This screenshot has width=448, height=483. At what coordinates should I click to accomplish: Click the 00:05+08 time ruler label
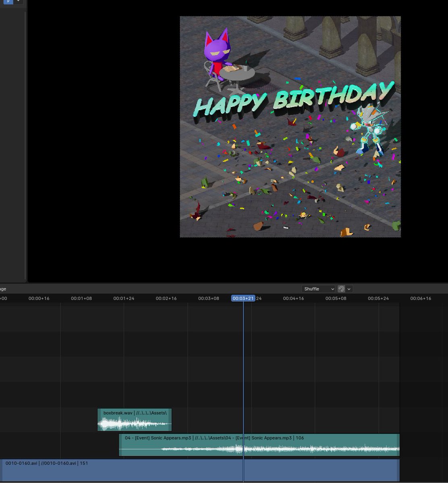[x=336, y=299]
